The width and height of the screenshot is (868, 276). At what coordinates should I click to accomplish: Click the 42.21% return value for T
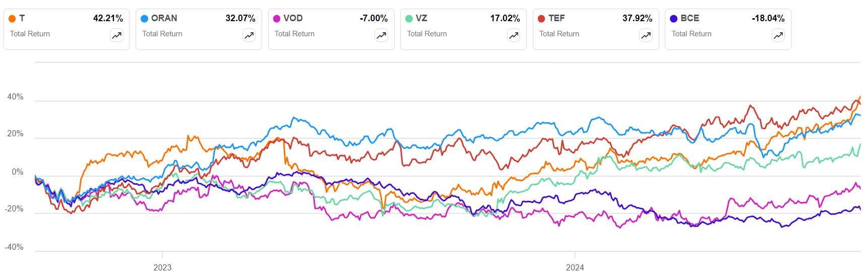(x=108, y=18)
